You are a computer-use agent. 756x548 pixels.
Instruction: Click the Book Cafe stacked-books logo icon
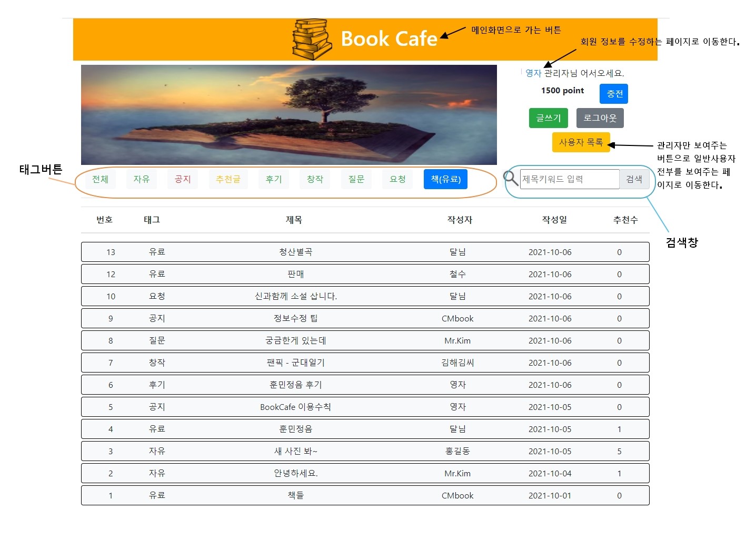coord(311,38)
